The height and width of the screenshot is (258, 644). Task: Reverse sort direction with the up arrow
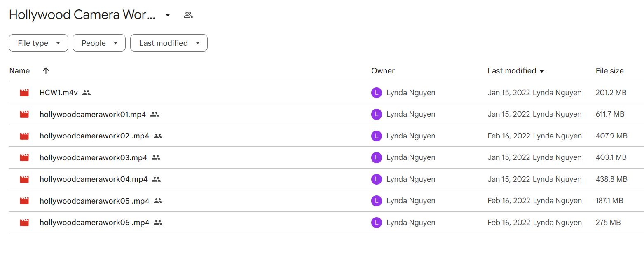tap(46, 70)
